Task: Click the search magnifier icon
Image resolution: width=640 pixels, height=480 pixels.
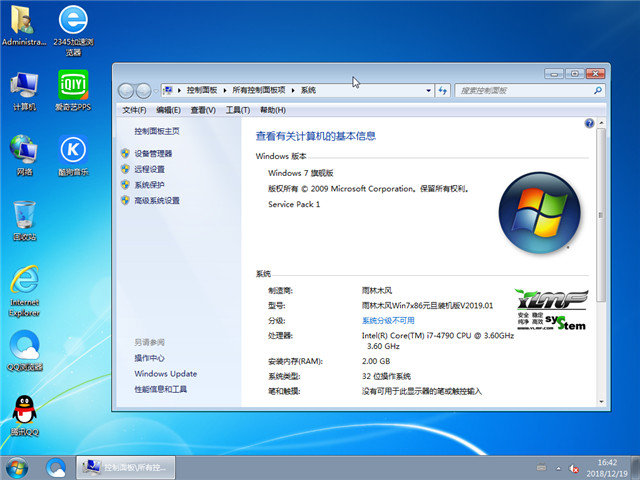Action: (x=598, y=90)
